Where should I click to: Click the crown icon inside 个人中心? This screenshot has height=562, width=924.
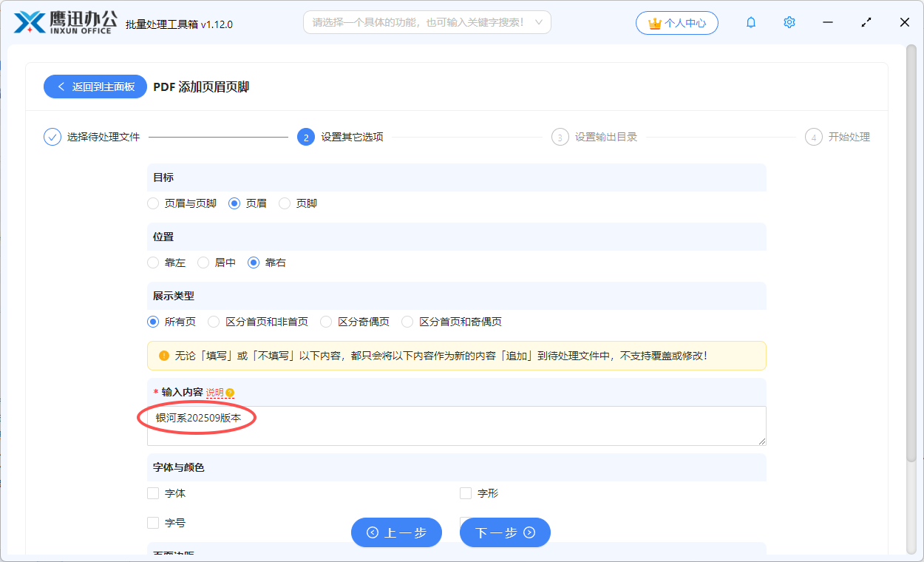[x=653, y=22]
